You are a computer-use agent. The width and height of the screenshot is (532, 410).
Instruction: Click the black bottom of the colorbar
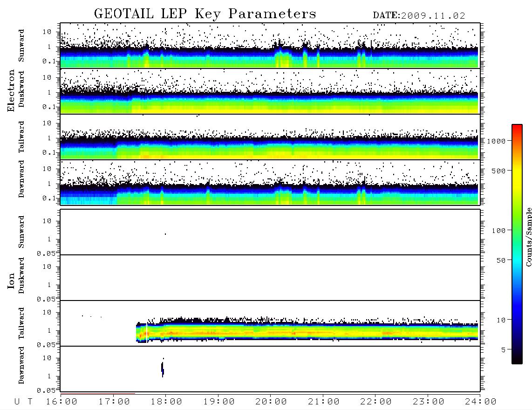pos(517,359)
